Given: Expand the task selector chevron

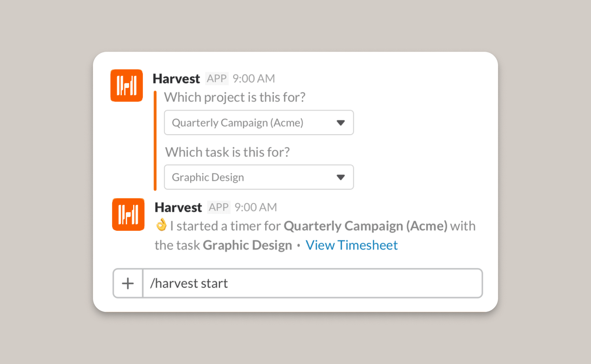Looking at the screenshot, I should click(x=341, y=177).
